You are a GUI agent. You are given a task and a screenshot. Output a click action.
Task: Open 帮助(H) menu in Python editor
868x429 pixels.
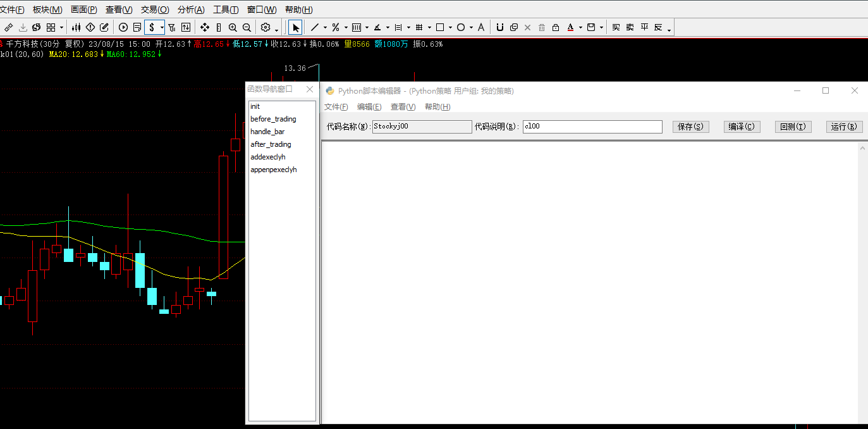tap(437, 107)
